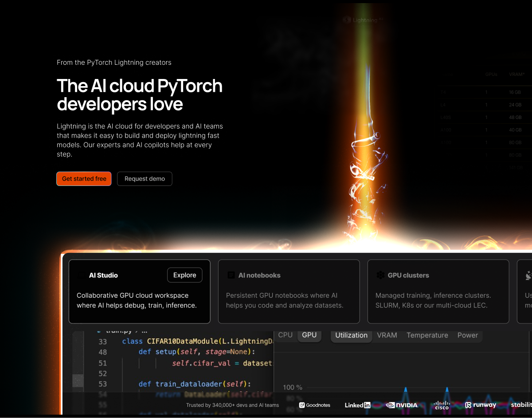Viewport: 532px width, 418px height.
Task: Click the Get started free button
Action: point(84,179)
